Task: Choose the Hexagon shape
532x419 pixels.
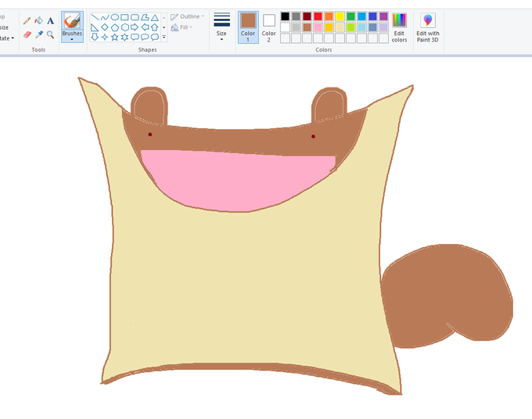Action: tap(125, 27)
